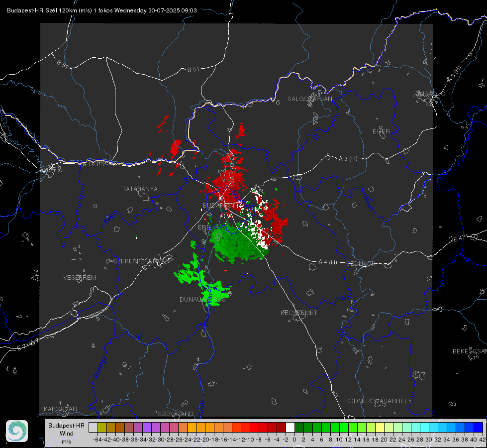The width and height of the screenshot is (487, 448).
Task: Click the SALGÓTARJÁN city label
Action: tap(309, 99)
